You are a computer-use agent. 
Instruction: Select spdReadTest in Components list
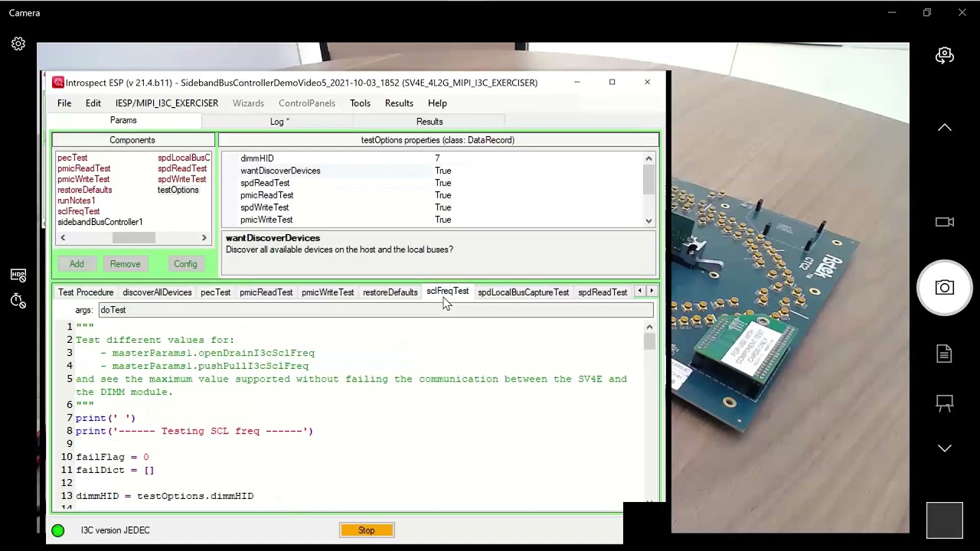click(x=182, y=168)
